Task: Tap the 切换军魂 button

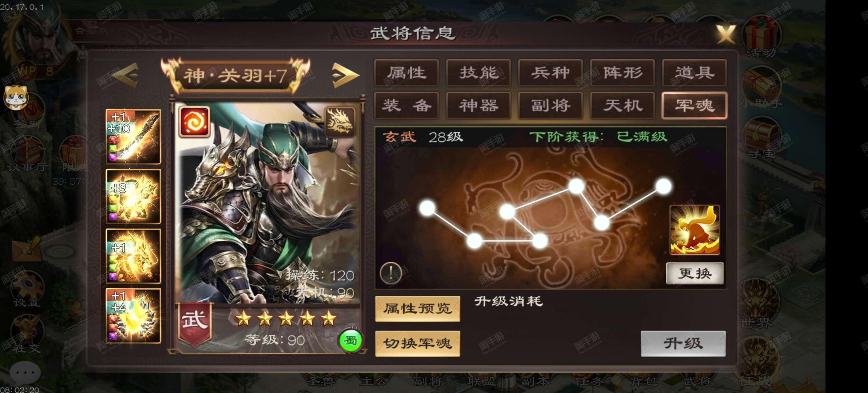Action: pos(418,344)
